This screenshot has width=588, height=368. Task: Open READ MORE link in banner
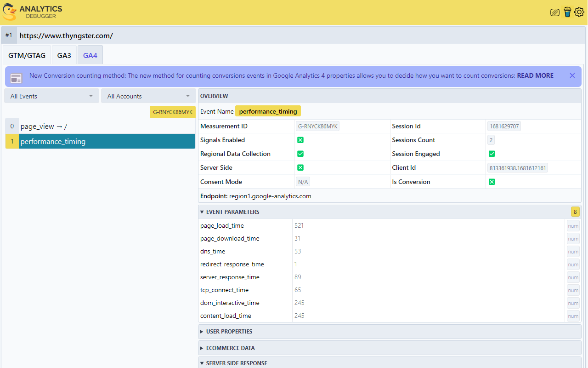click(535, 75)
